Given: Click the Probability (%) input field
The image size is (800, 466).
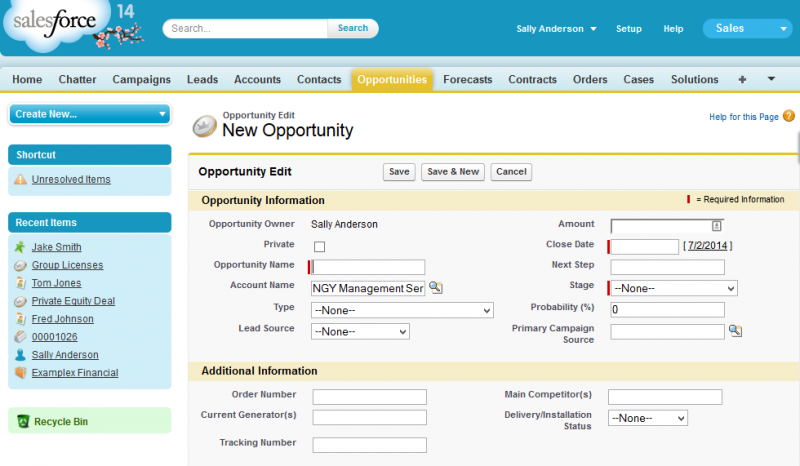Looking at the screenshot, I should [x=667, y=309].
